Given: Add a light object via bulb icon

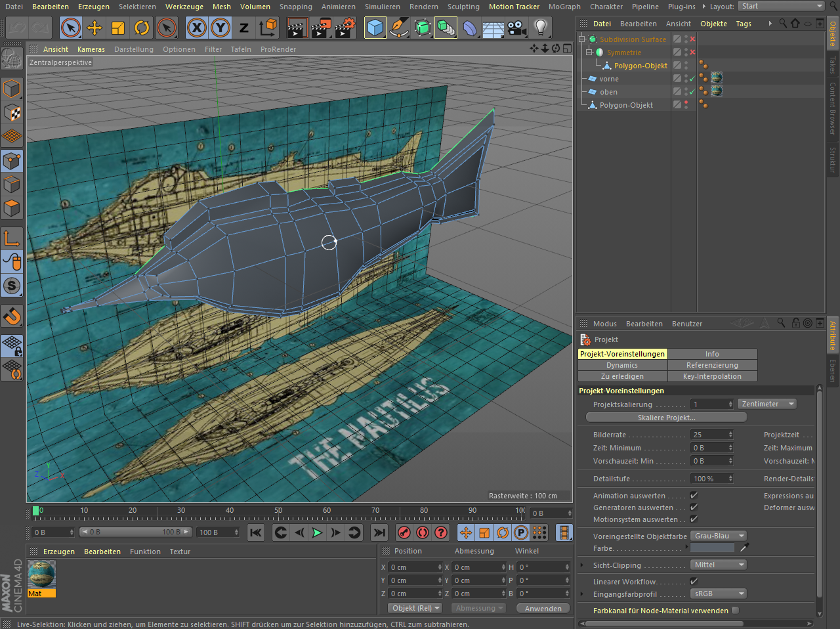Looking at the screenshot, I should 540,28.
